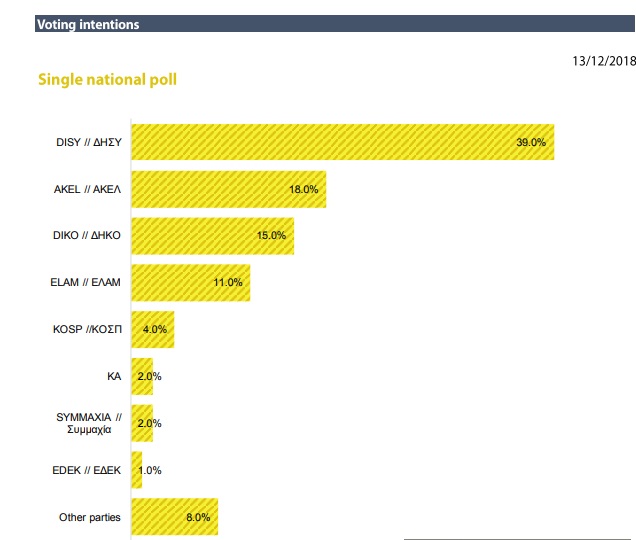Click the Voting intentions header bar

pos(318,24)
